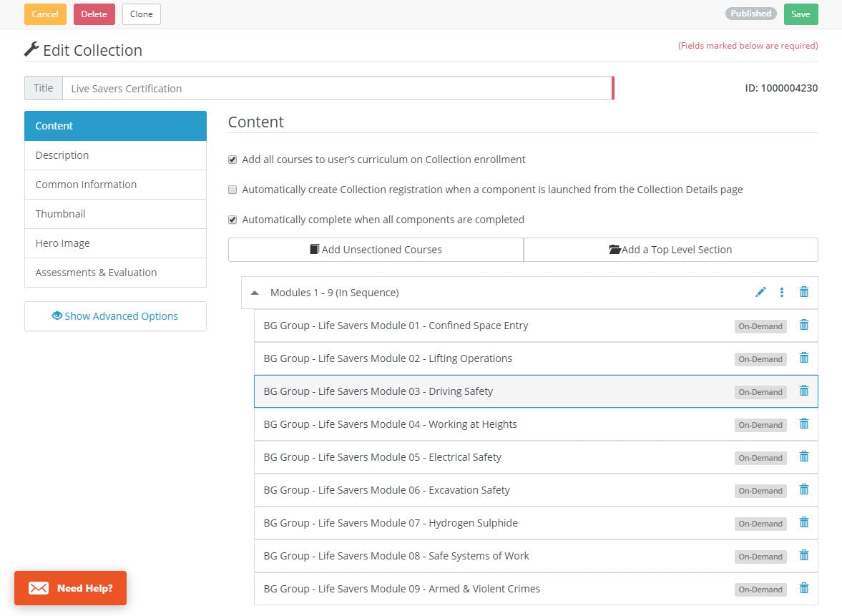Save the collection changes
Viewport: 842px width, 616px height.
pos(801,14)
